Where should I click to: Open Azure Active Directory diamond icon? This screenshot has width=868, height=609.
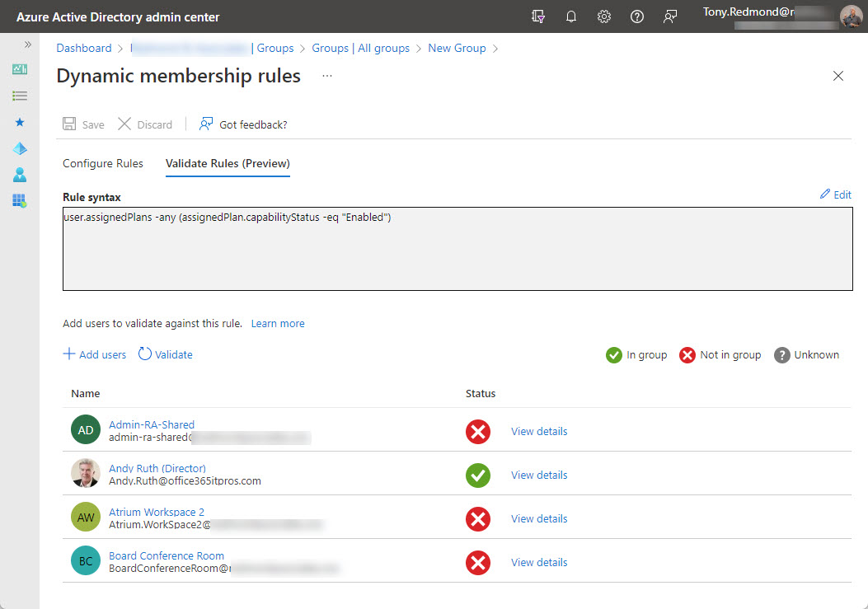pos(20,148)
